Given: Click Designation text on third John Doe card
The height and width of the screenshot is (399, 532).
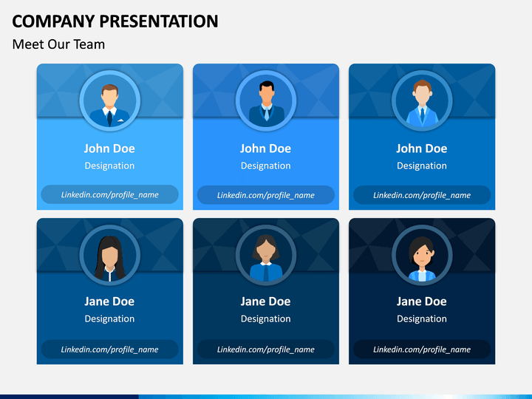Looking at the screenshot, I should pos(422,166).
